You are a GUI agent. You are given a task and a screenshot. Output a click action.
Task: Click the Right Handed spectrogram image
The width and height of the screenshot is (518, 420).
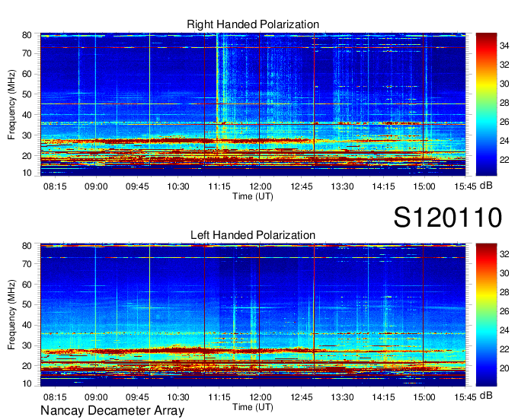coord(253,104)
